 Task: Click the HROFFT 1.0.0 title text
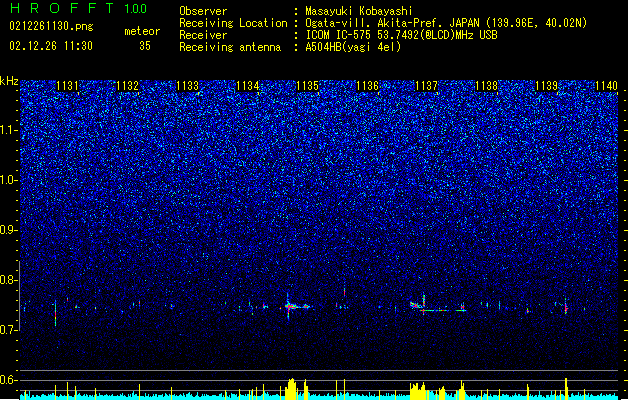click(x=78, y=8)
